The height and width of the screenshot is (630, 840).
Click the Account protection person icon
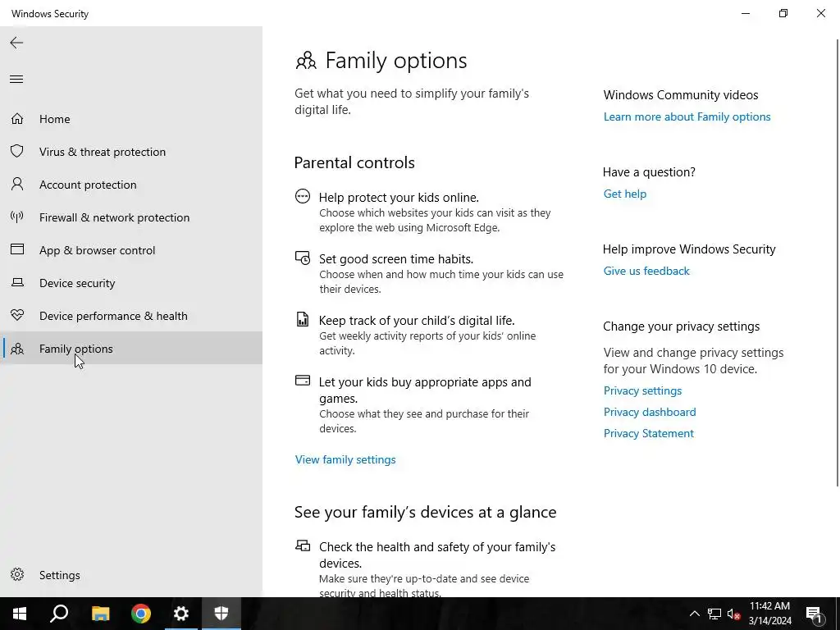pyautogui.click(x=17, y=185)
